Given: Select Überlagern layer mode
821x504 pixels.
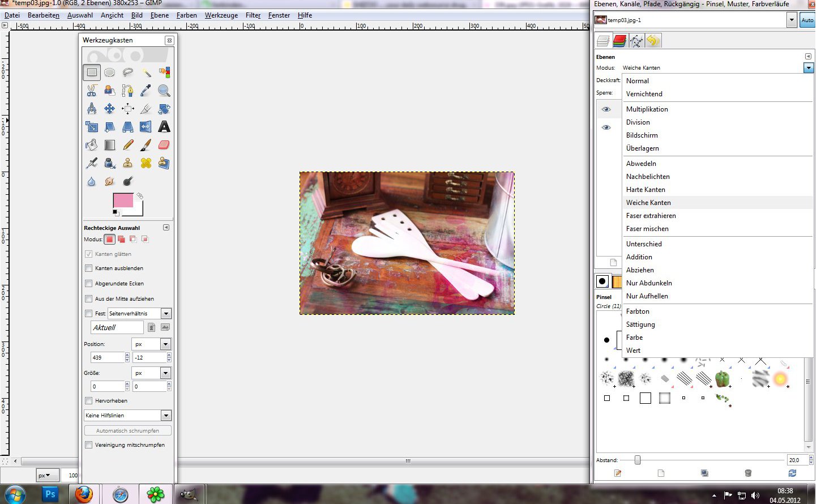Looking at the screenshot, I should (642, 148).
